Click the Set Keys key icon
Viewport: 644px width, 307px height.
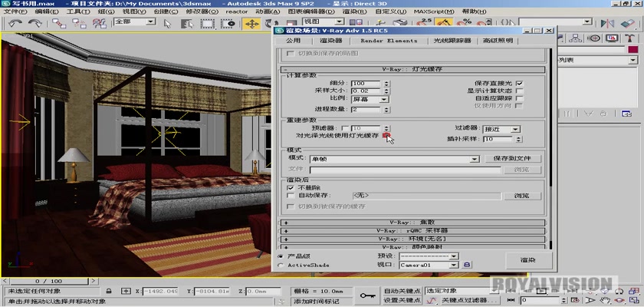(367, 295)
